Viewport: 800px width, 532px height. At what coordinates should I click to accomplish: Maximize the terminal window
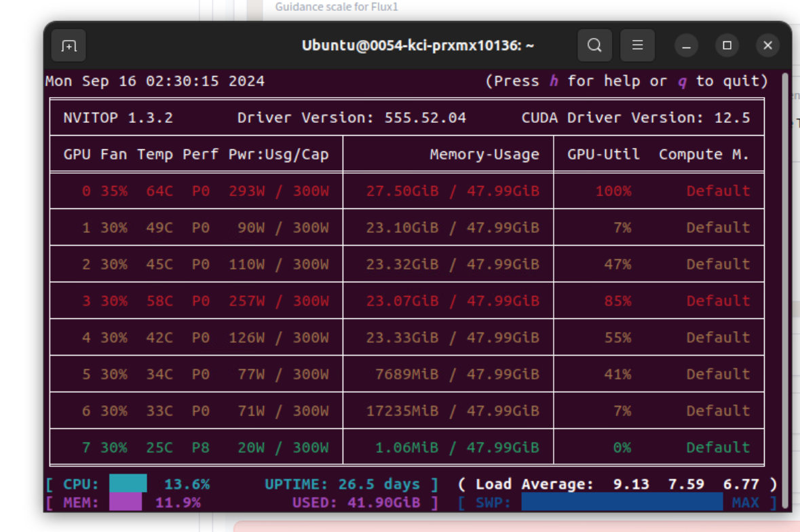coord(727,45)
